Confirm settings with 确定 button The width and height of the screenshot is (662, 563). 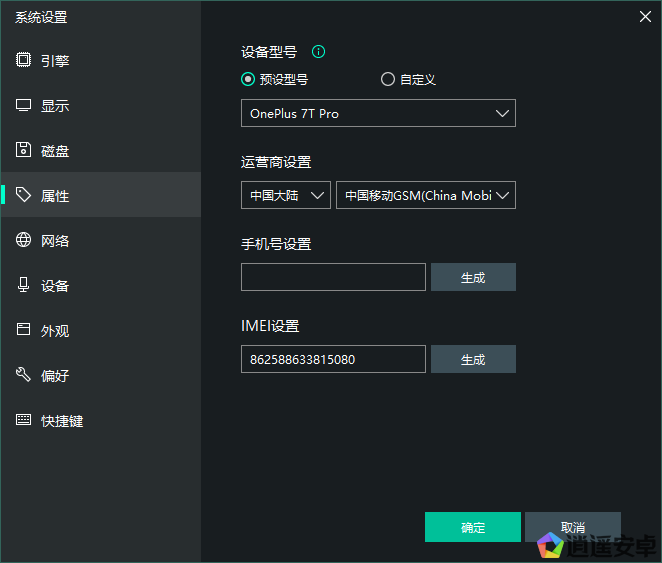pos(472,527)
